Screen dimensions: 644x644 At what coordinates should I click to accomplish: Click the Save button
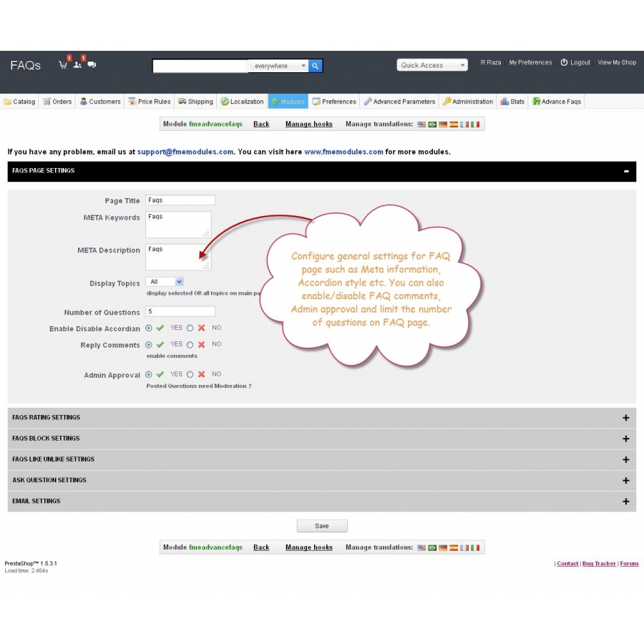tap(322, 525)
